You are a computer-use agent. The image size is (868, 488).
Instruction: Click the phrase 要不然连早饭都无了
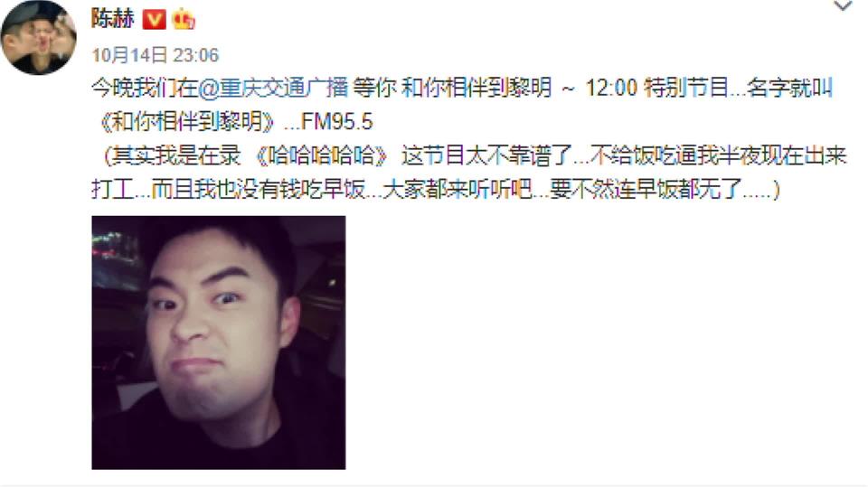646,190
